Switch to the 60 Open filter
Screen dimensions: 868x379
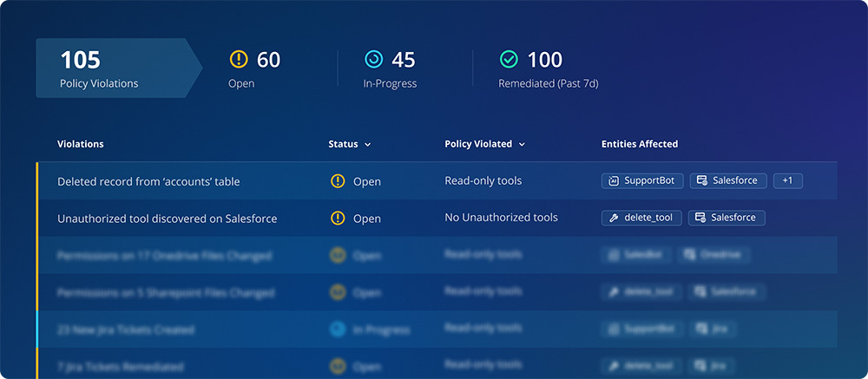click(256, 69)
